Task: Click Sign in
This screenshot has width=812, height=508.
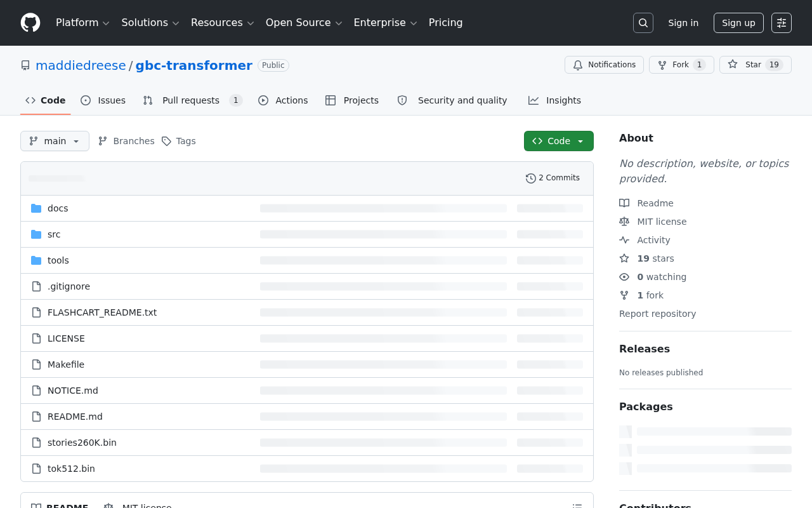Action: click(x=683, y=23)
